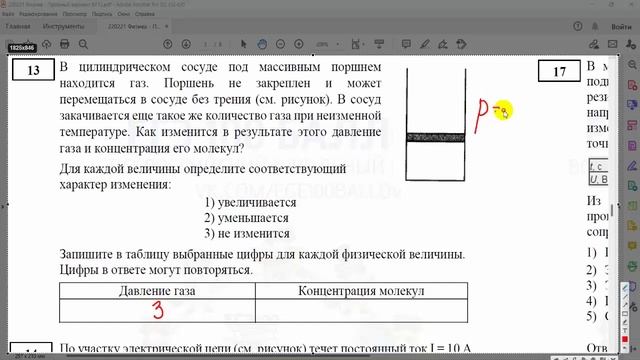Image resolution: width=640 pixels, height=360 pixels.
Task: Open more tools wrench in right pane
Action: tap(632, 306)
